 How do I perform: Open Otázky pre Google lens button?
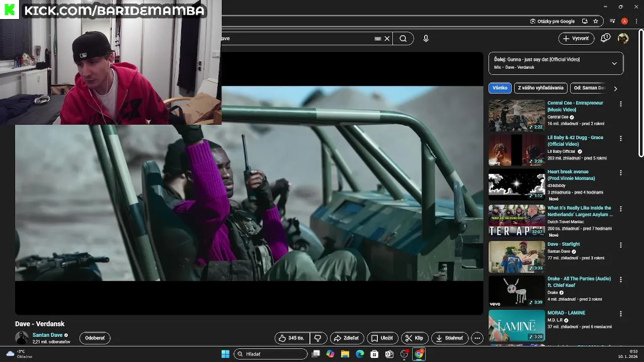(552, 21)
